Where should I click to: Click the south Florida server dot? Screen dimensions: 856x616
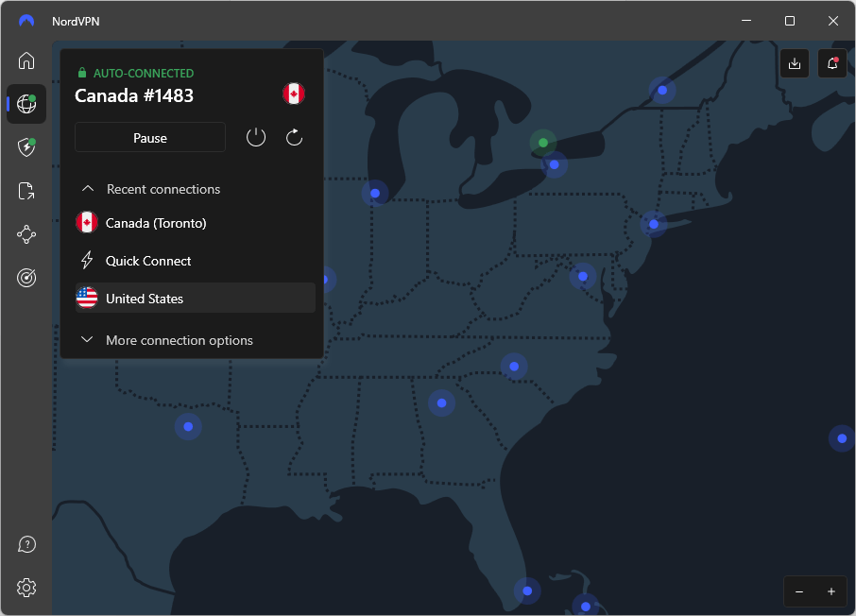527,590
